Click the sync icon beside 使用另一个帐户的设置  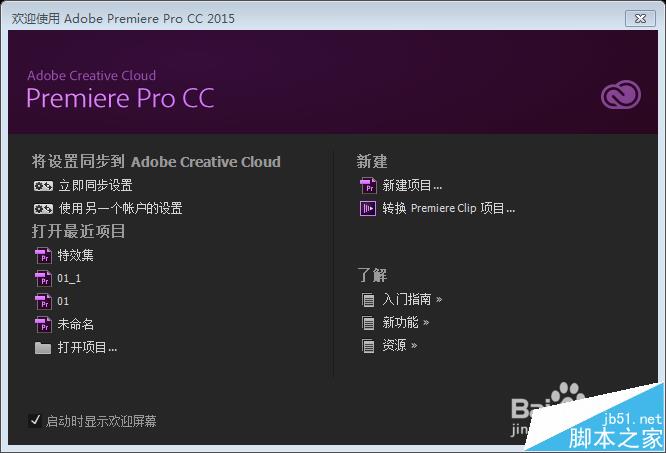point(43,208)
